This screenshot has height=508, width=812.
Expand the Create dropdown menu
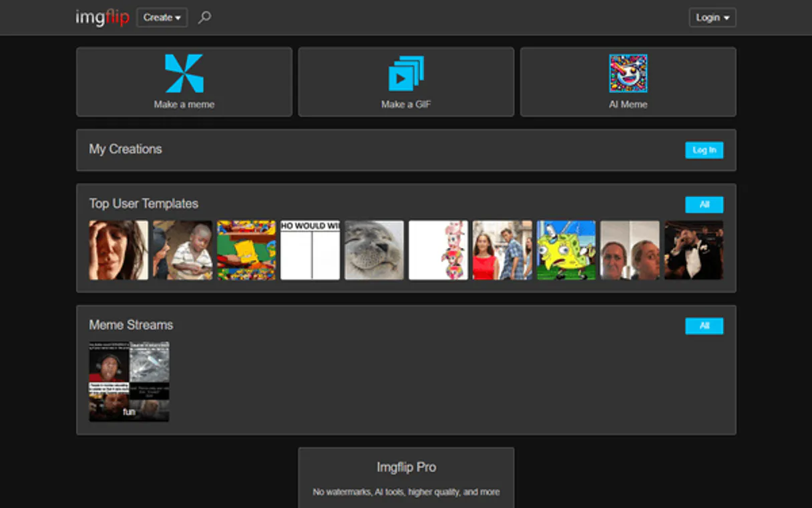point(162,17)
